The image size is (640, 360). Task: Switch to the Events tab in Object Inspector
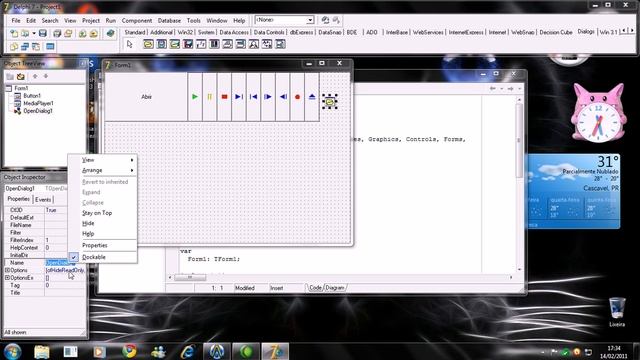43,200
